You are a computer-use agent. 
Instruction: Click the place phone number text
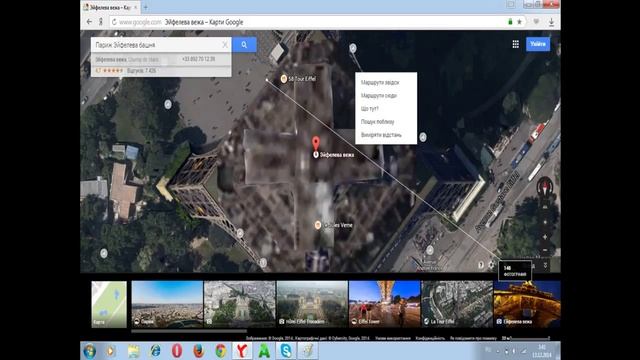click(x=198, y=59)
